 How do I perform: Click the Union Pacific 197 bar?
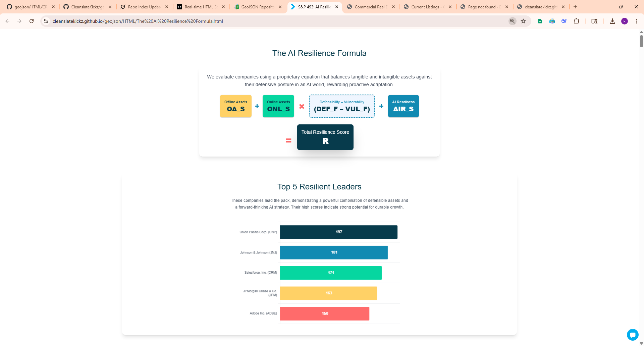tap(339, 232)
